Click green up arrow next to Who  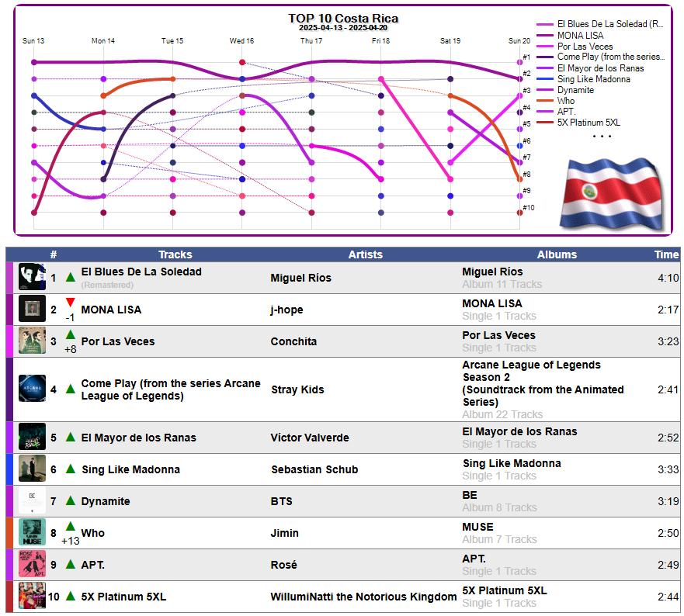pos(70,526)
